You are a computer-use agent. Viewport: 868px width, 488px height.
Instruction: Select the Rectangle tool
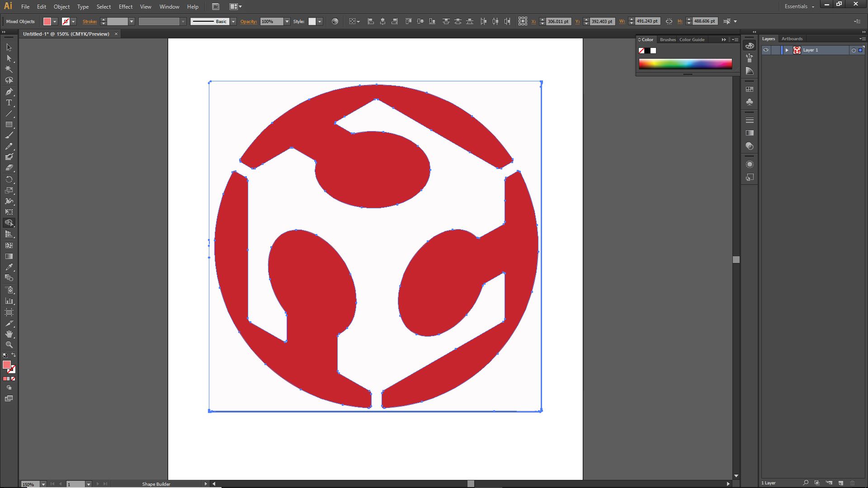pos(9,124)
